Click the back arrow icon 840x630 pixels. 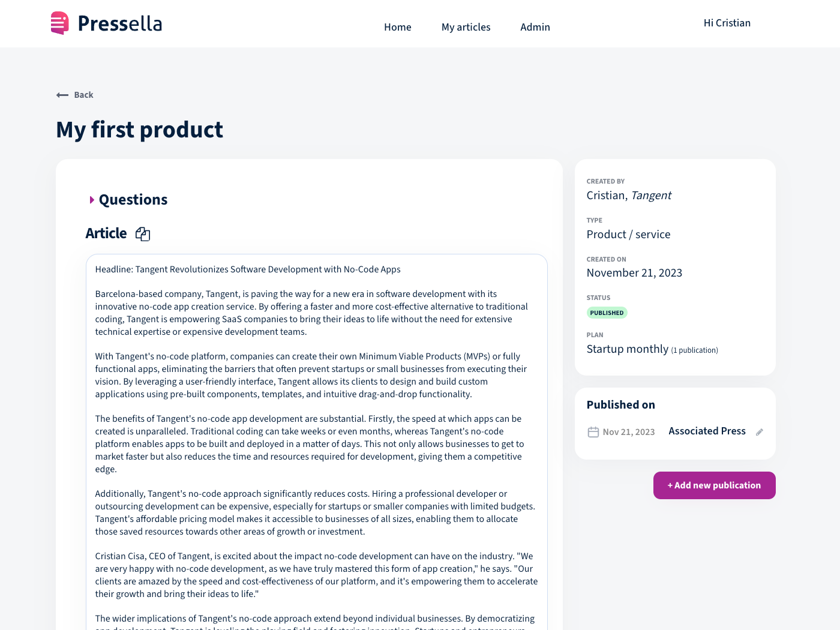pyautogui.click(x=62, y=95)
